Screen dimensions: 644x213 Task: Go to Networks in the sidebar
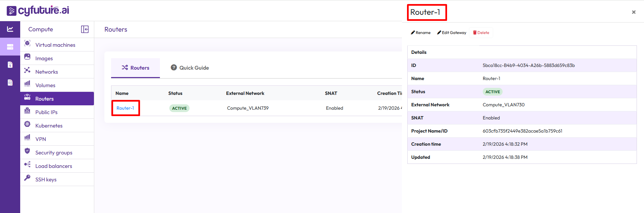46,72
